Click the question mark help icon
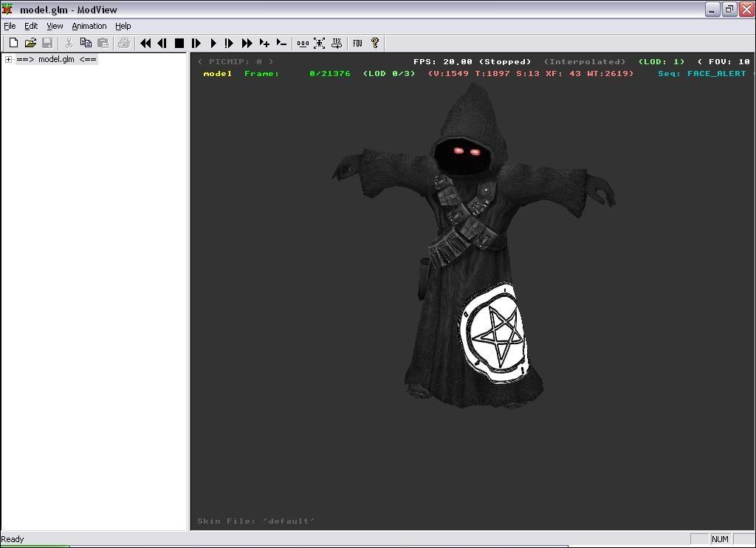This screenshot has height=548, width=756. pos(375,44)
